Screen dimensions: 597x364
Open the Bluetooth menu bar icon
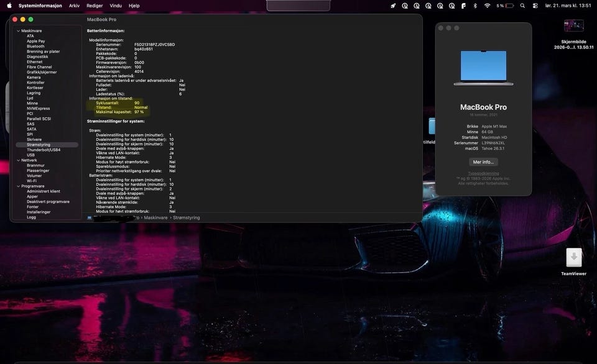475,6
